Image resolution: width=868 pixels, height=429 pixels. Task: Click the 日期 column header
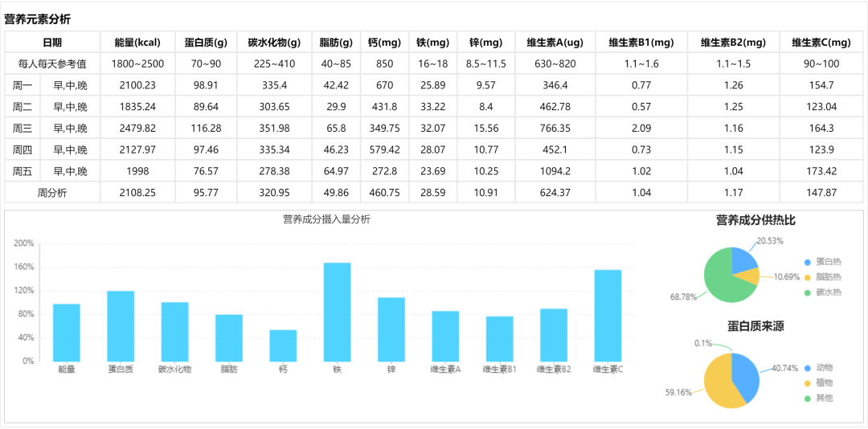(52, 42)
